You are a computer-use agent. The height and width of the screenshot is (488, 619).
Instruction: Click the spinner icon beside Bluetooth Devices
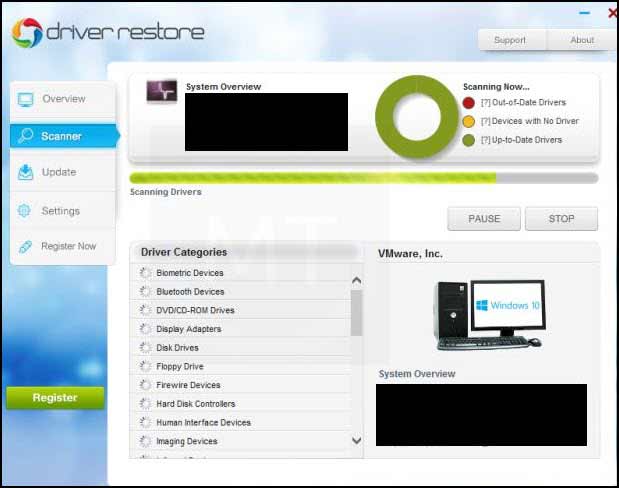point(145,291)
